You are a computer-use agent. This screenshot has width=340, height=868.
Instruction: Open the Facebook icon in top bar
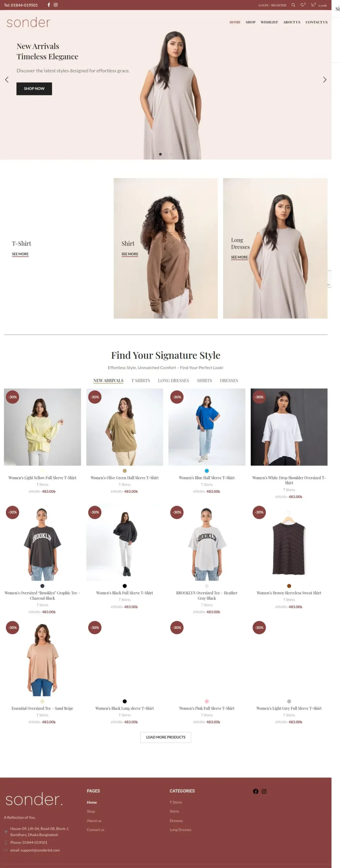pyautogui.click(x=48, y=5)
